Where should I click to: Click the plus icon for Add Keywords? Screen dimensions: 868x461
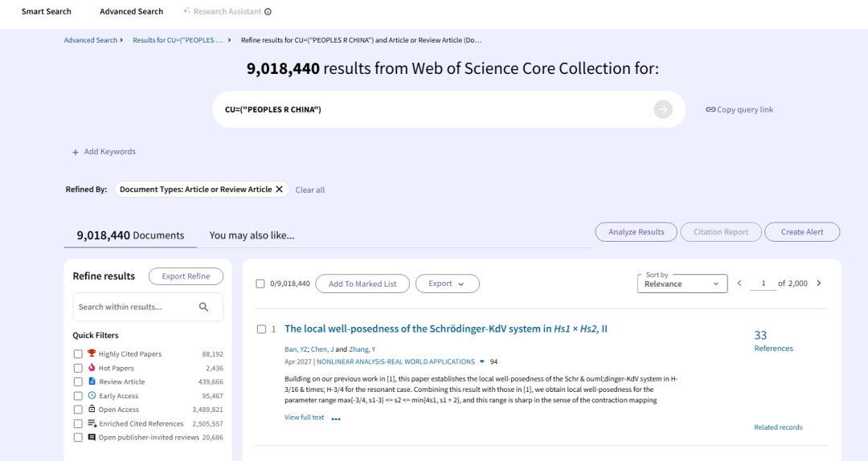click(76, 152)
